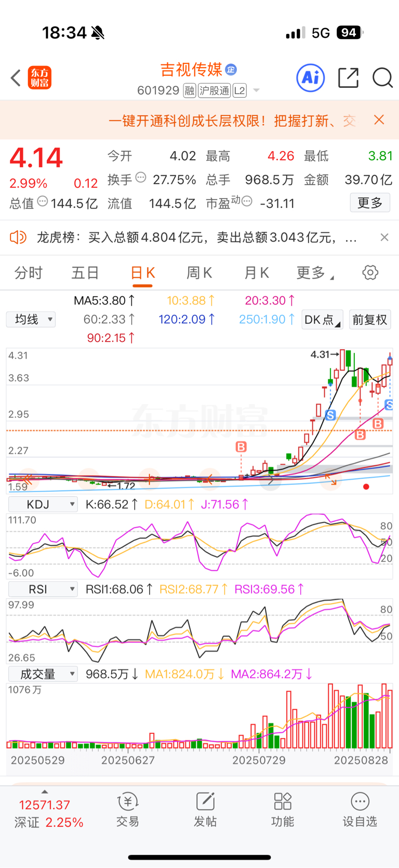Open the 一键开通科创成长层权限 banner
399x868 pixels.
[x=232, y=121]
